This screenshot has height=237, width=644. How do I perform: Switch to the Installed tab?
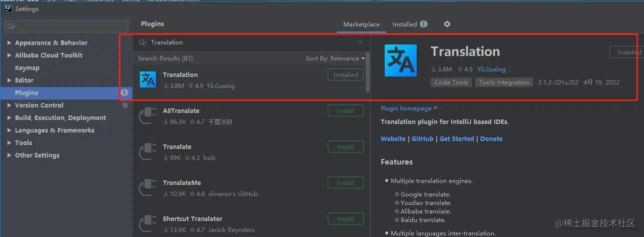pos(410,24)
